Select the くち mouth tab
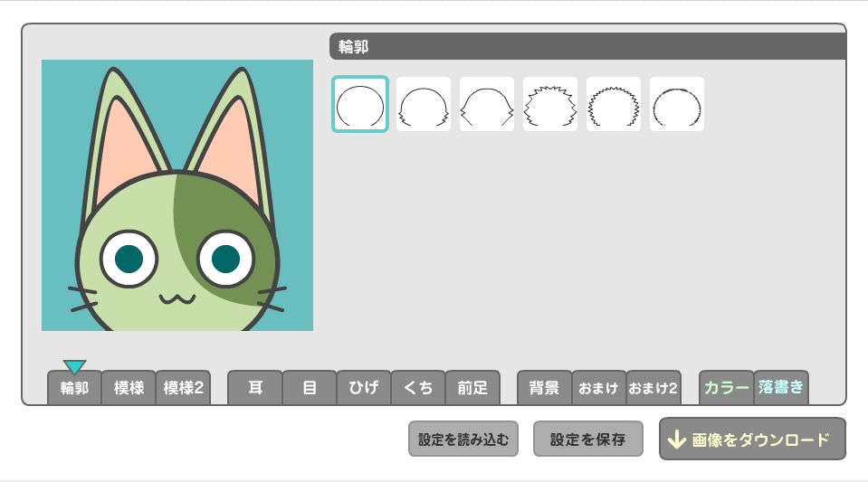This screenshot has height=482, width=868. click(418, 388)
